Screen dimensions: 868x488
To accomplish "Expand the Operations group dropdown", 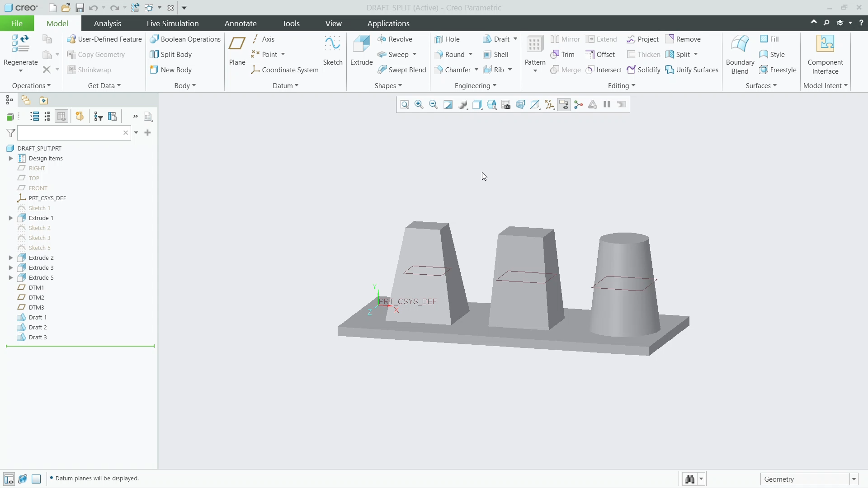I will tap(31, 86).
